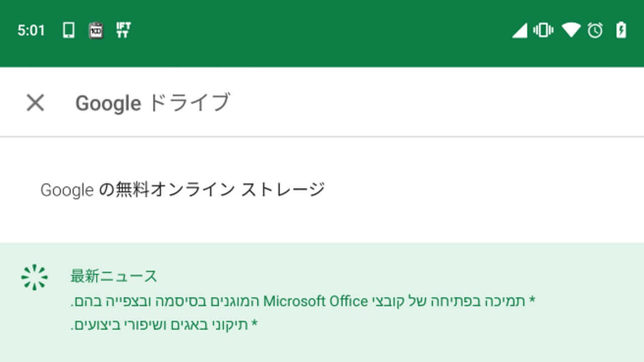Screen dimensions: 644x362
Task: Tap the light green news panel
Action: 322,302
